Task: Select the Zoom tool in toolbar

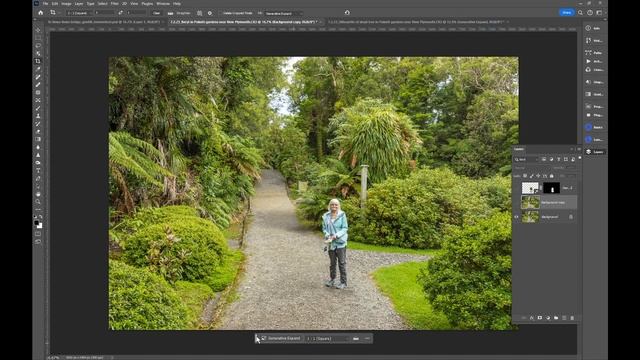Action: pos(38,202)
